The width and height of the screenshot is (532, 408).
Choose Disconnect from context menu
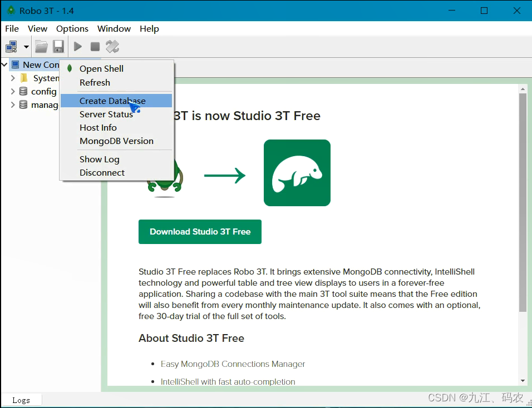[x=116, y=172]
